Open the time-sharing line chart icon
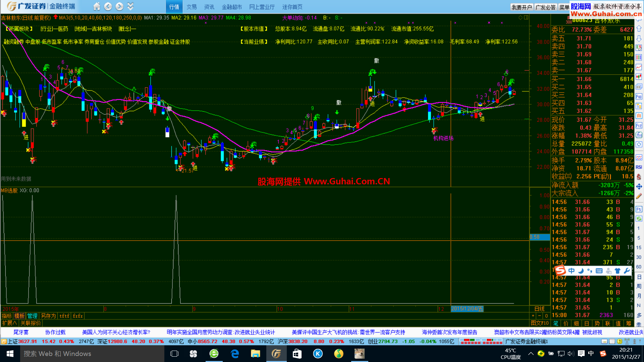 639,67
